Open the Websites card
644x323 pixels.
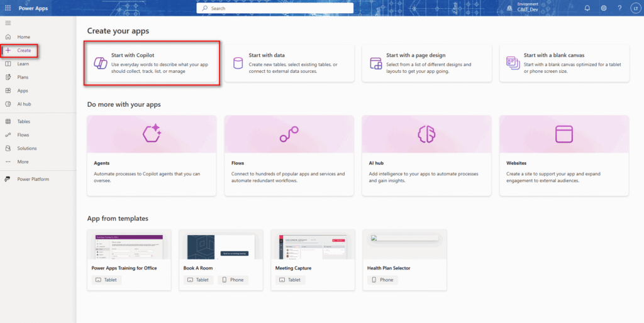pyautogui.click(x=564, y=155)
